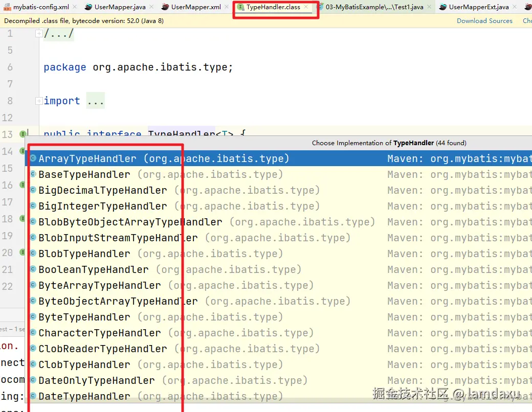The width and height of the screenshot is (532, 412).
Task: Choose BaseTypeHandler implementation
Action: point(279,174)
